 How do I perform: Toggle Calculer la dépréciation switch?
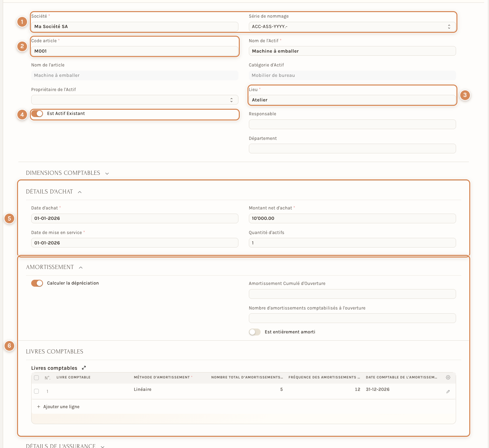point(37,283)
